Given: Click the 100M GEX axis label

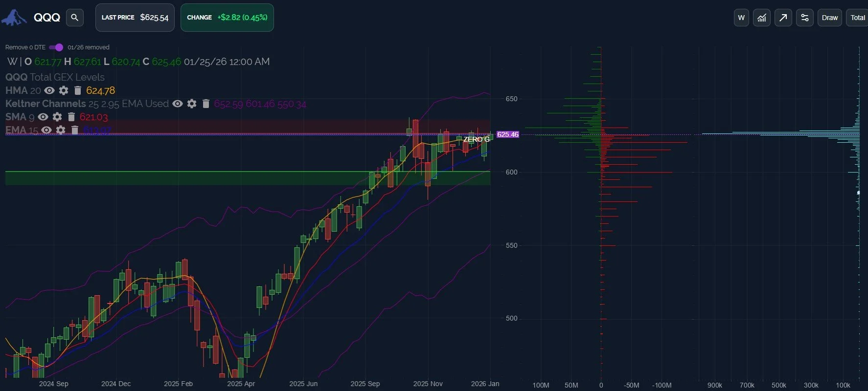Looking at the screenshot, I should (541, 385).
